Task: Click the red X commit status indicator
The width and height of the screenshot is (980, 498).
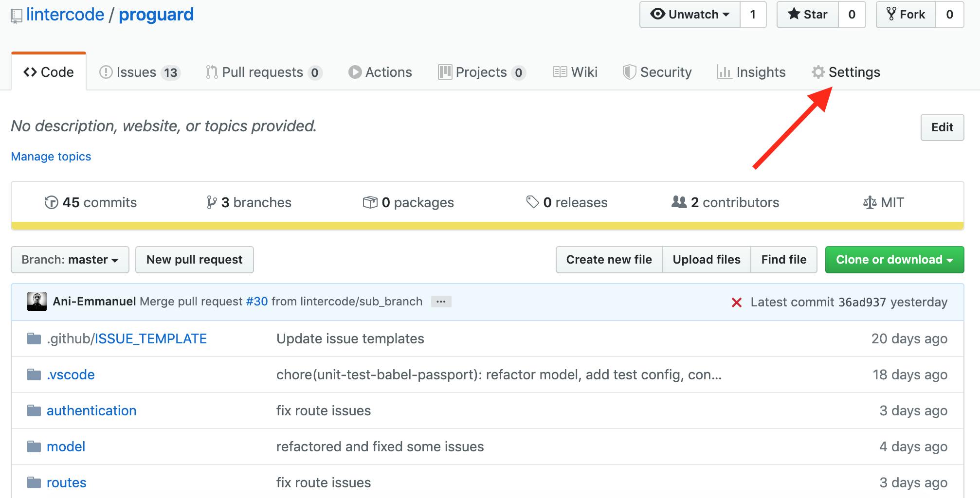Action: click(737, 302)
